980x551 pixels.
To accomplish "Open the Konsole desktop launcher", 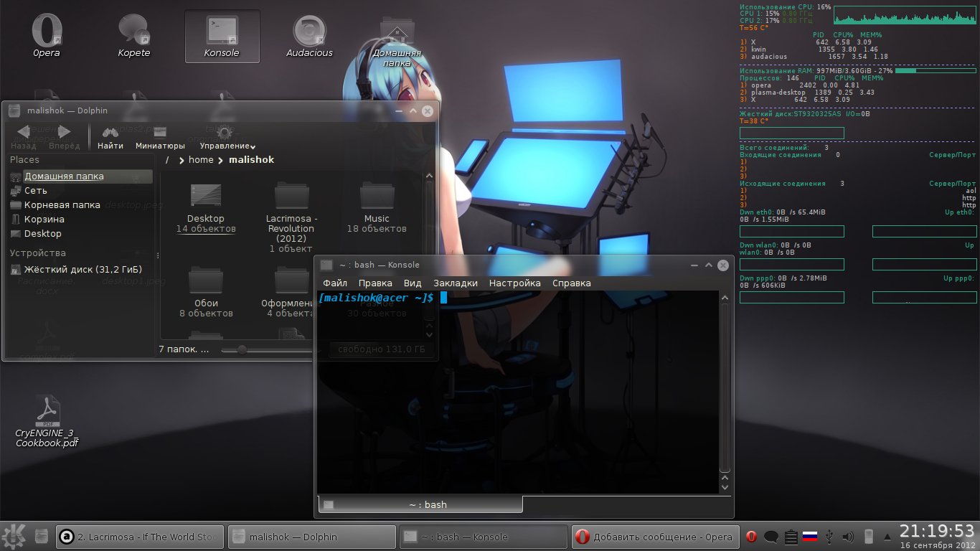I will tap(222, 36).
